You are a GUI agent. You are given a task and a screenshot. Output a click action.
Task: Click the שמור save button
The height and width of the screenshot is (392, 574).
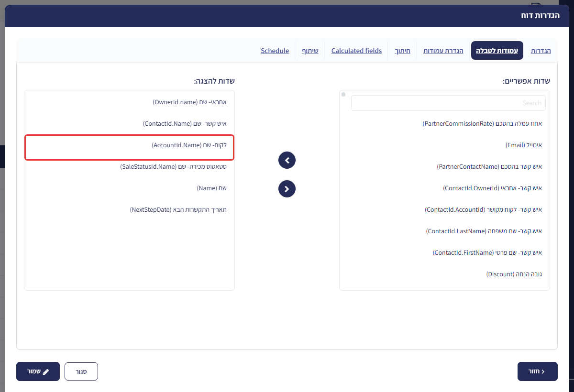pos(38,371)
